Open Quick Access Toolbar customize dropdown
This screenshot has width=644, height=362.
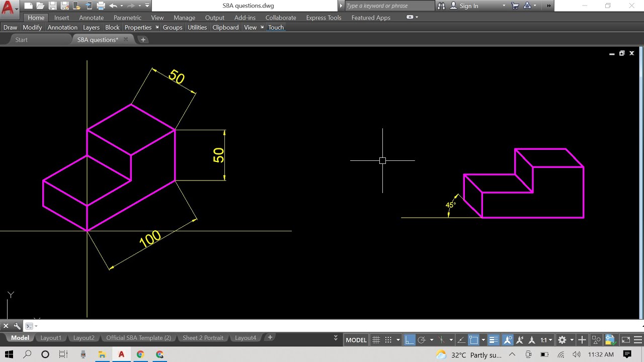click(147, 6)
